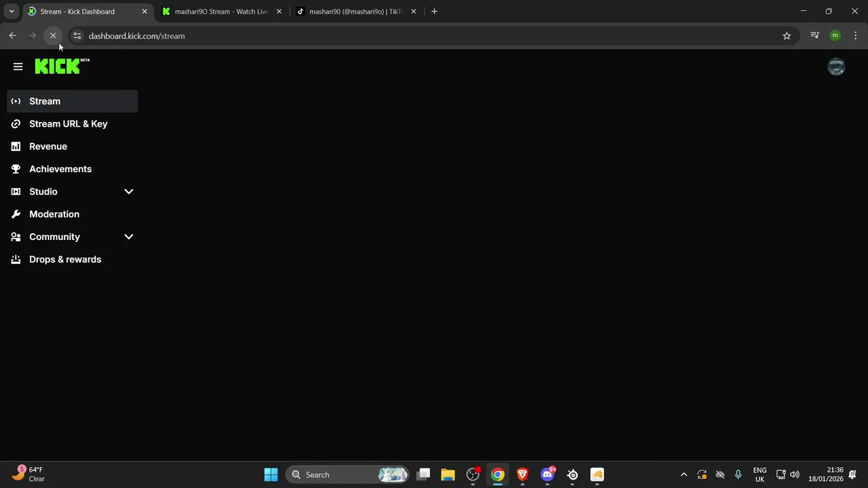Stop loading the page
The width and height of the screenshot is (868, 488).
pyautogui.click(x=53, y=36)
